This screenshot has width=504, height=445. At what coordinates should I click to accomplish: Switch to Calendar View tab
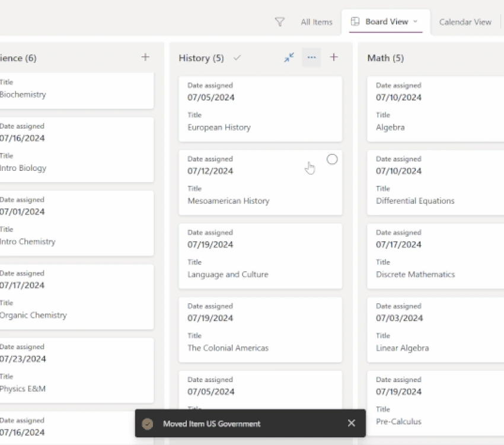[x=465, y=22]
